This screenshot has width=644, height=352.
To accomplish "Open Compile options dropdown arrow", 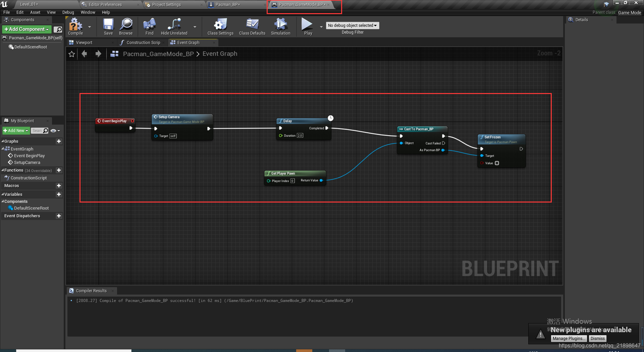I will point(90,27).
